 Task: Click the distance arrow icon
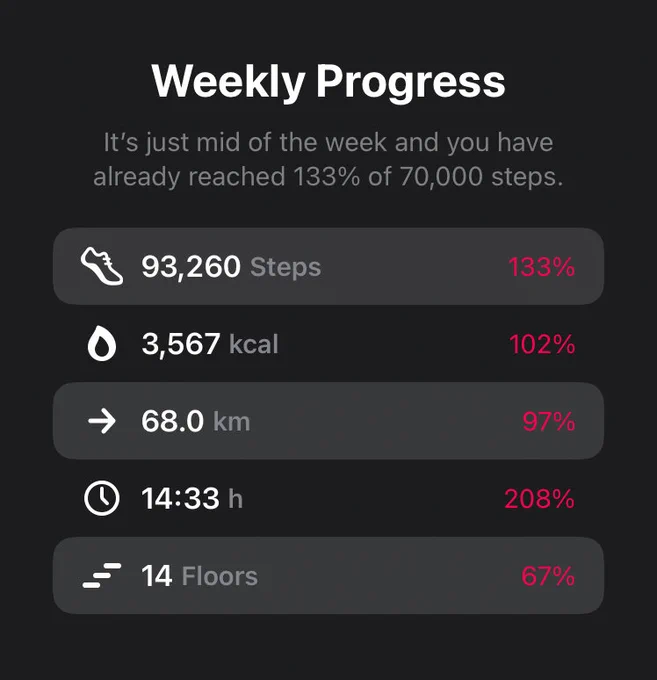pyautogui.click(x=102, y=421)
